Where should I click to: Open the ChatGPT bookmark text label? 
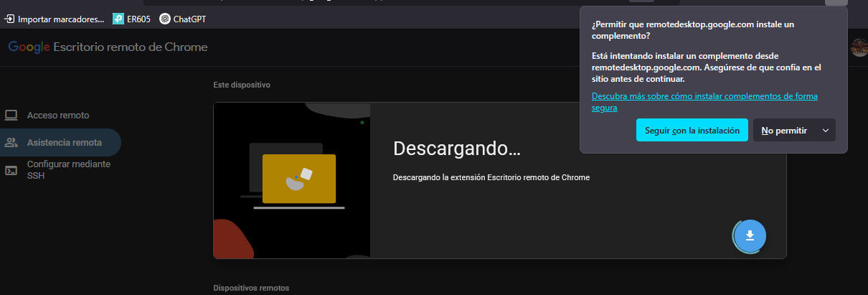point(189,19)
